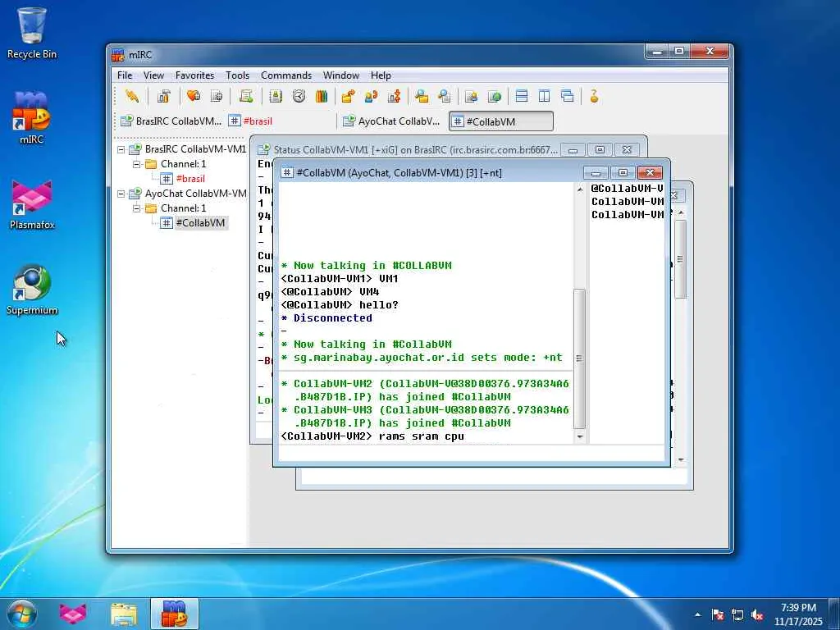Screen dimensions: 840x630
Task: Cascade windows via toolbar icon
Action: (568, 97)
